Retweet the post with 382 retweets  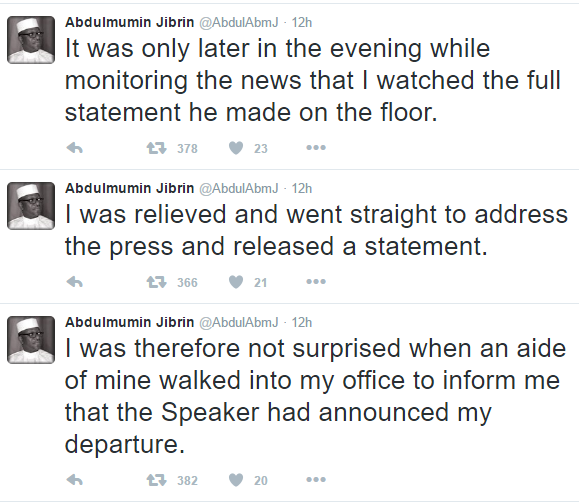click(157, 480)
